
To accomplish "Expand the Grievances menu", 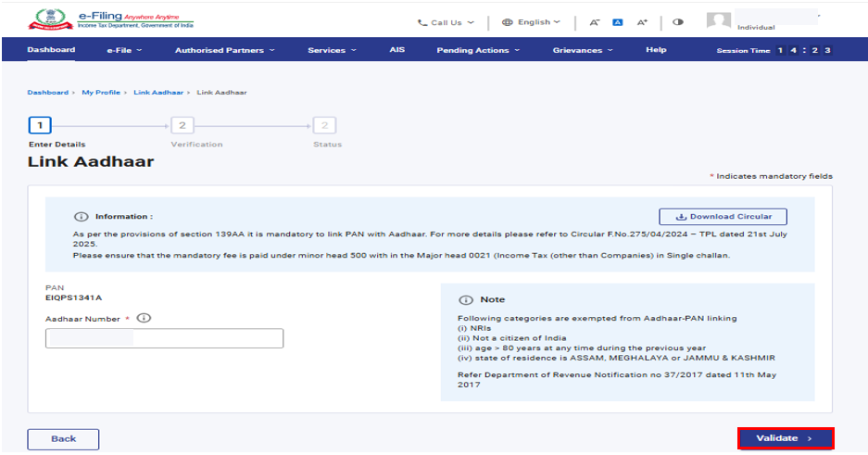I will tap(583, 50).
